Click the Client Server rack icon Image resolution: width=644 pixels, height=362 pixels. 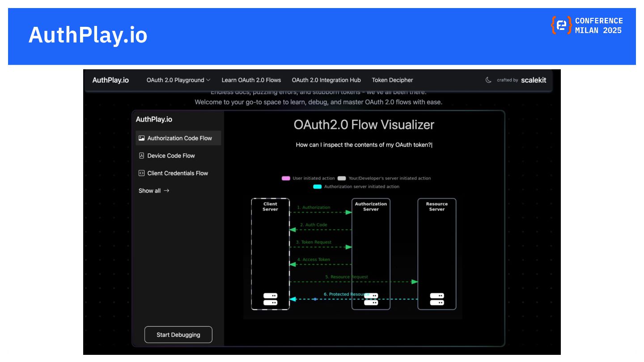point(270,299)
